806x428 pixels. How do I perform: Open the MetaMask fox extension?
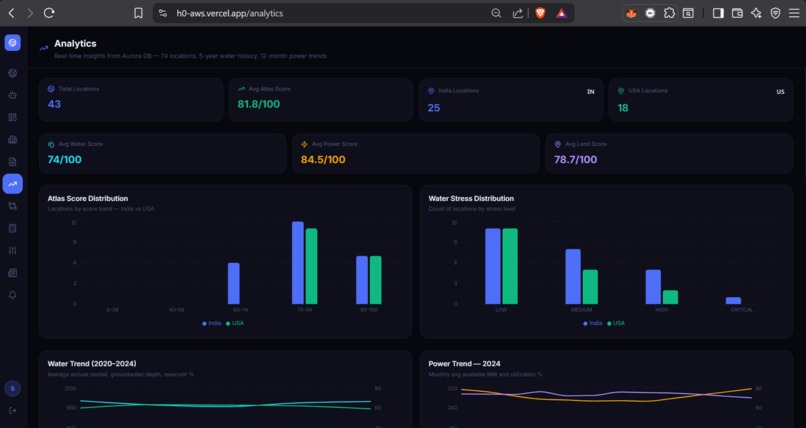tap(631, 13)
